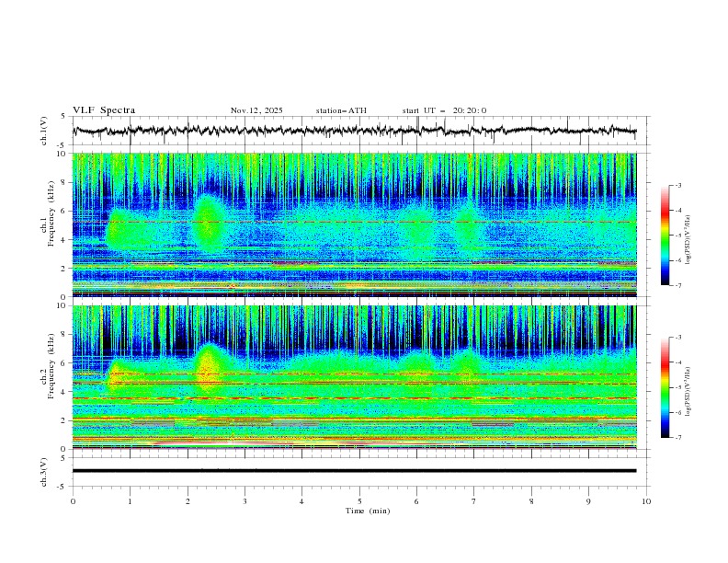Click the lower color bar's log(PSD) label
Screen dimensions: 728x563
[x=688, y=392]
